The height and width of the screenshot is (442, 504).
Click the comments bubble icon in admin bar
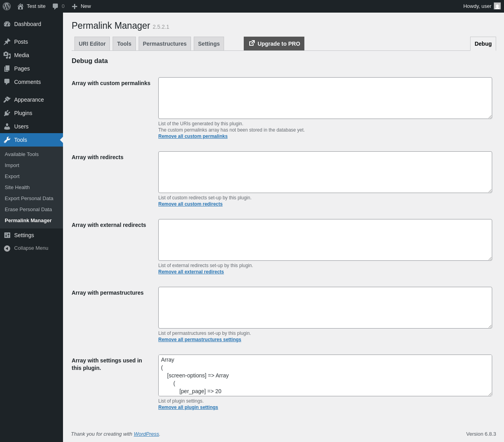coord(56,6)
